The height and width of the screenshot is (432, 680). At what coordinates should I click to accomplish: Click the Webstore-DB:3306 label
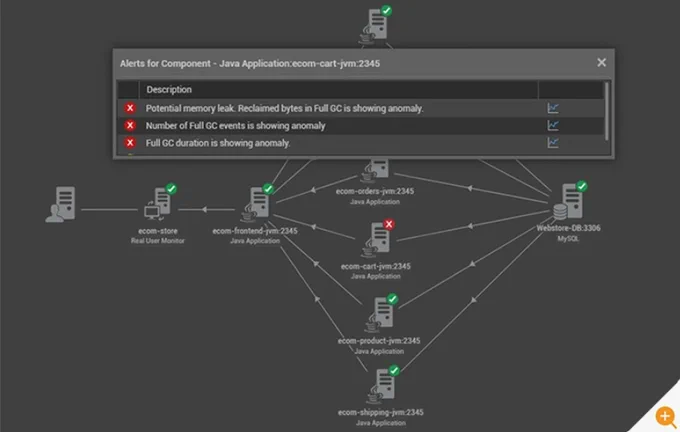coord(569,228)
